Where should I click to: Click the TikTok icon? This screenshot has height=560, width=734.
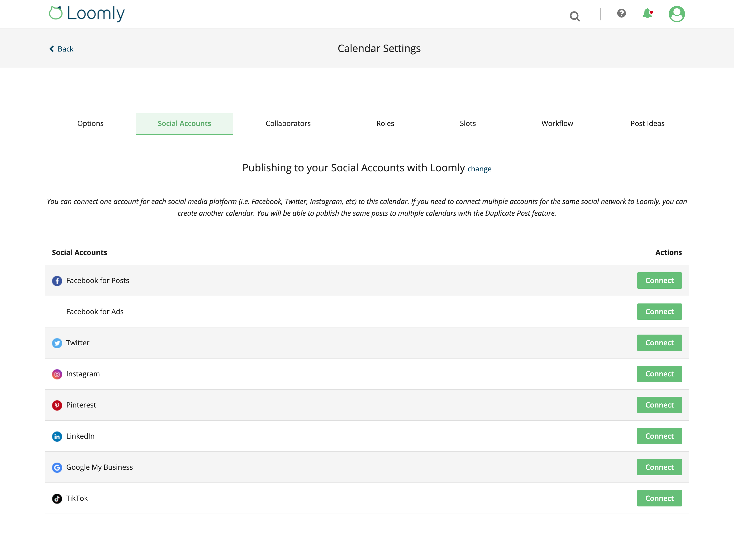(57, 499)
